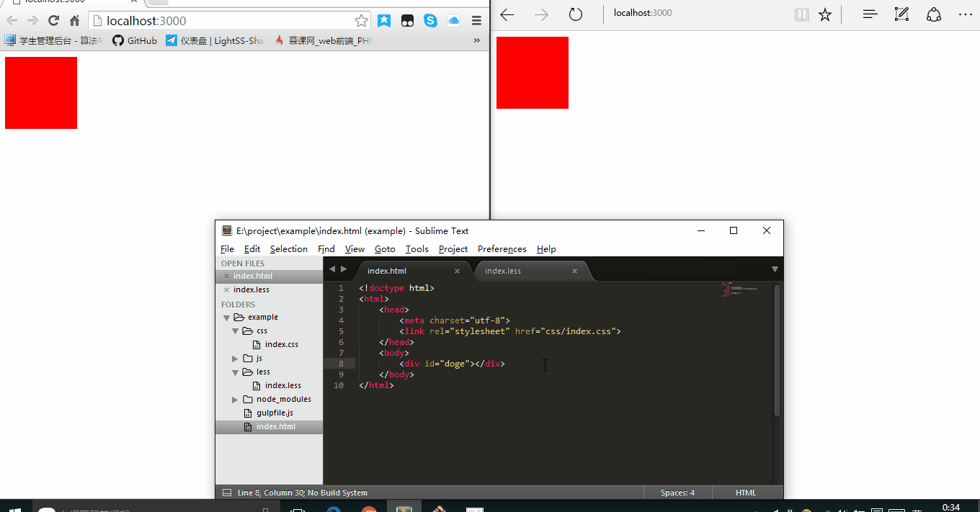Close index.html in the Open Files list

tap(226, 276)
